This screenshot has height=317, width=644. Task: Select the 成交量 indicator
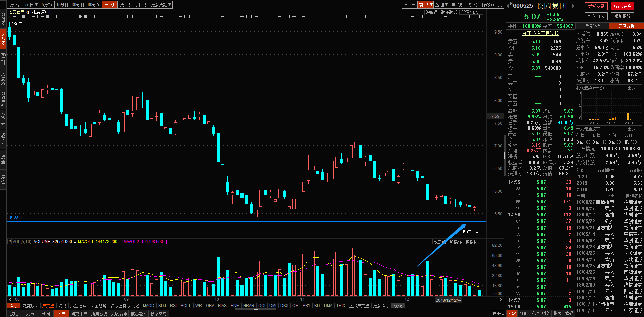pyautogui.click(x=48, y=306)
